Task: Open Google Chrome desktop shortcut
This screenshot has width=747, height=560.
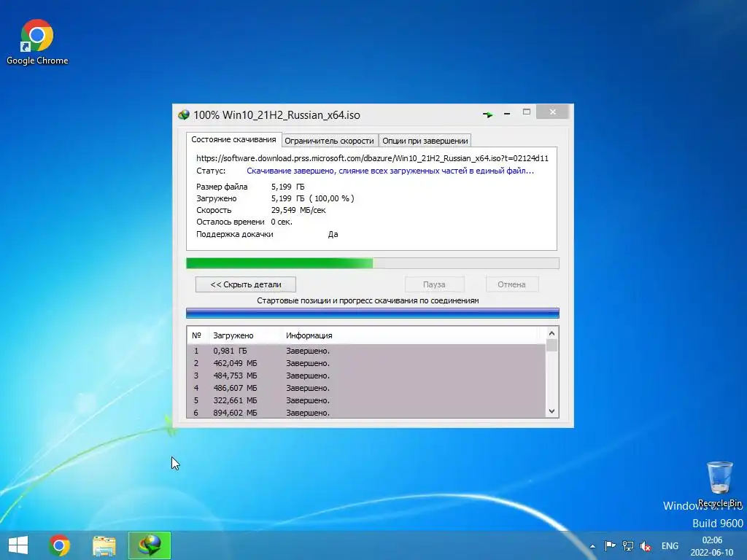Action: [36, 42]
